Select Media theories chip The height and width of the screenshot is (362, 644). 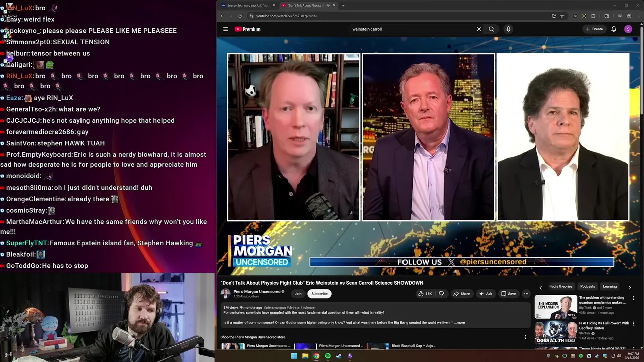tap(560, 287)
